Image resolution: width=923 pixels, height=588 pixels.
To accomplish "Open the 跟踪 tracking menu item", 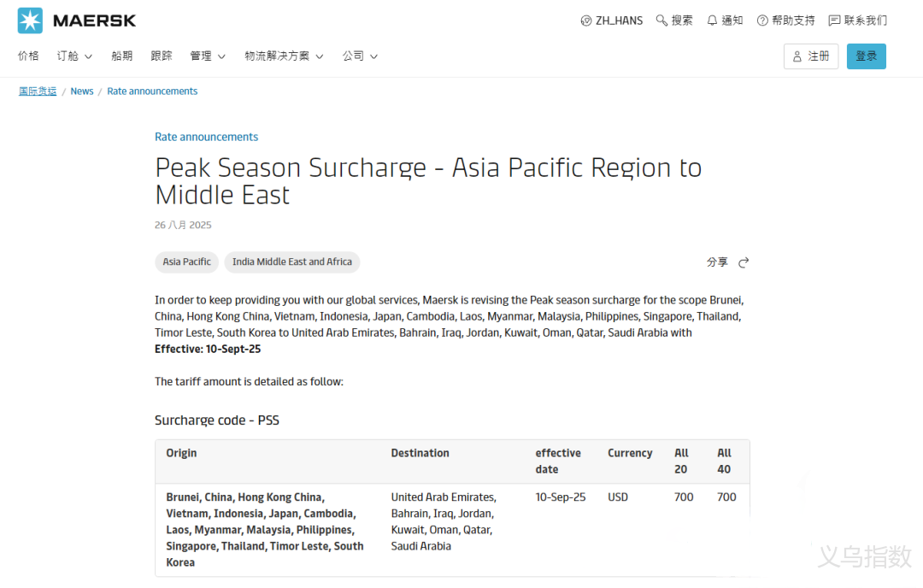I will pyautogui.click(x=162, y=56).
